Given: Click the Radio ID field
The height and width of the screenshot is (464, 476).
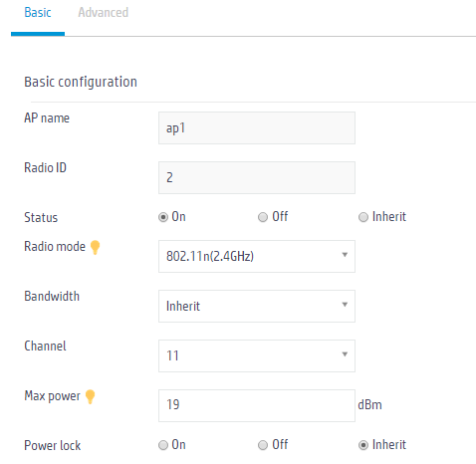Looking at the screenshot, I should (x=257, y=177).
